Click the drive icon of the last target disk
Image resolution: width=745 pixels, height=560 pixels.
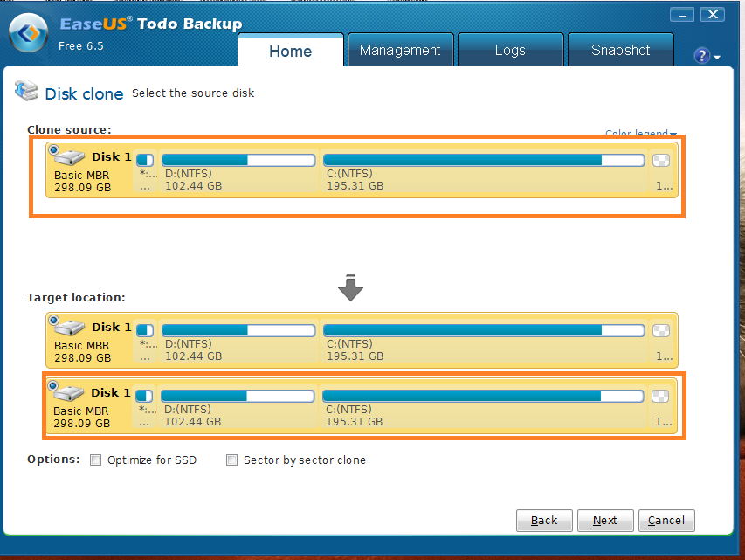[72, 393]
